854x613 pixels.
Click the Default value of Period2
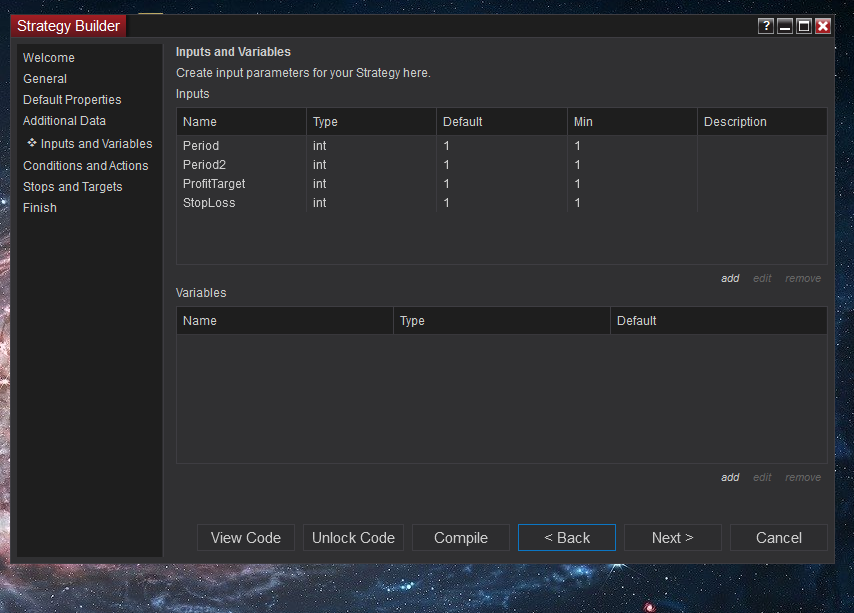(446, 165)
